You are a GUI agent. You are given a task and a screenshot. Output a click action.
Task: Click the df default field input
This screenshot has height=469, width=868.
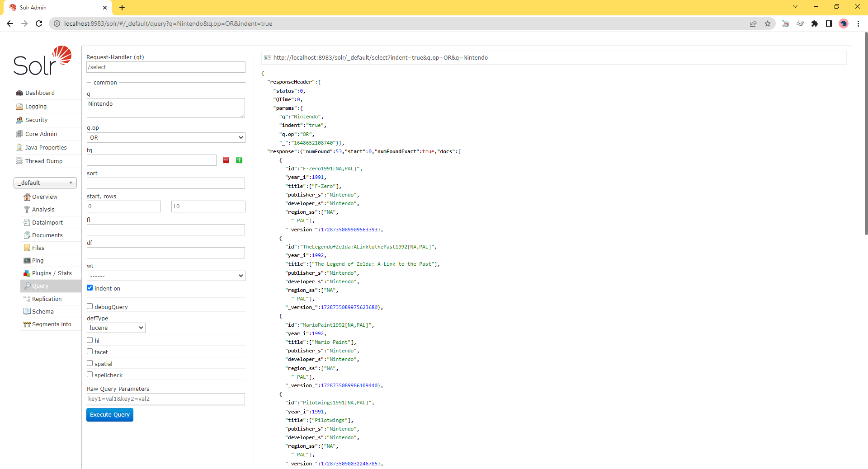pyautogui.click(x=166, y=253)
